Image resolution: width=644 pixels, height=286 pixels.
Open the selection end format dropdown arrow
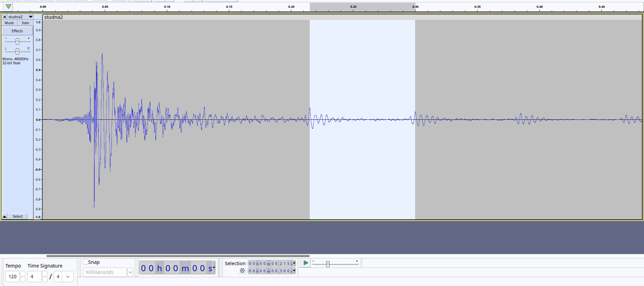[x=294, y=270]
